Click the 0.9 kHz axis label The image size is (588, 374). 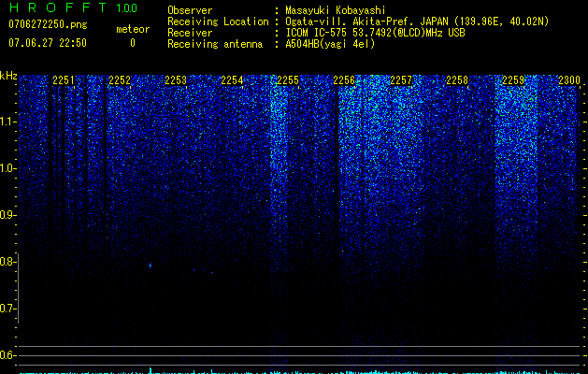(7, 215)
